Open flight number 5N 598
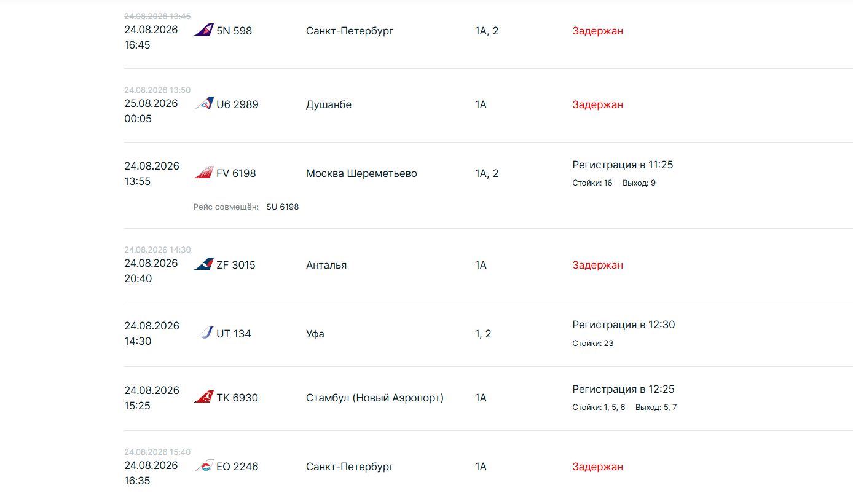Viewport: 853px width, 504px height. pyautogui.click(x=234, y=31)
